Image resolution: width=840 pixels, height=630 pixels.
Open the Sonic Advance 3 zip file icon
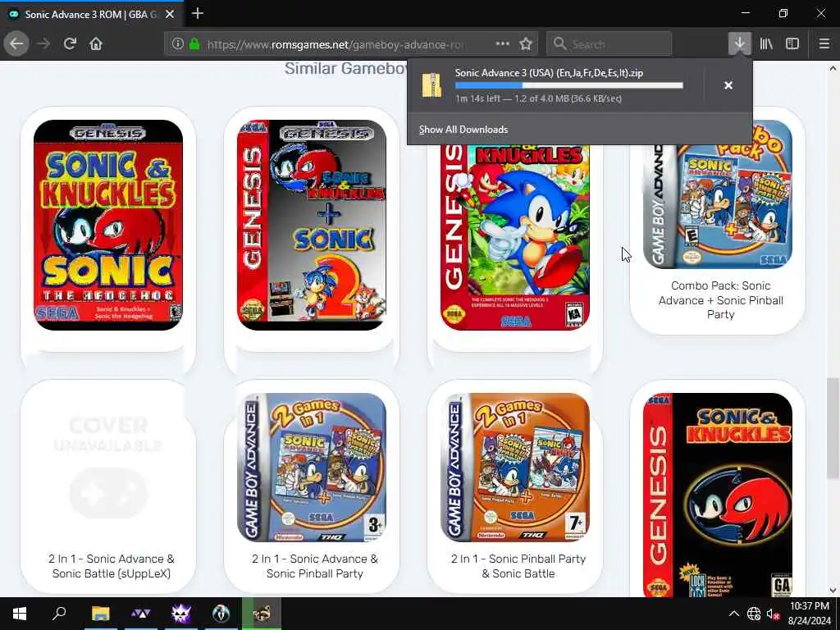point(431,85)
